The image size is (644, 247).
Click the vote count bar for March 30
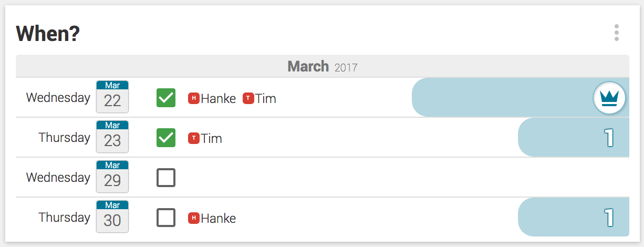573,218
